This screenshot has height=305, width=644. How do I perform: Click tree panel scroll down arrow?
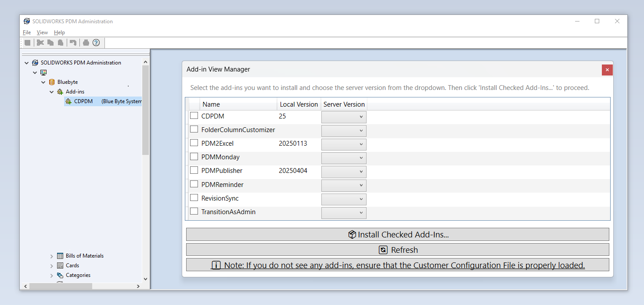coord(145,279)
